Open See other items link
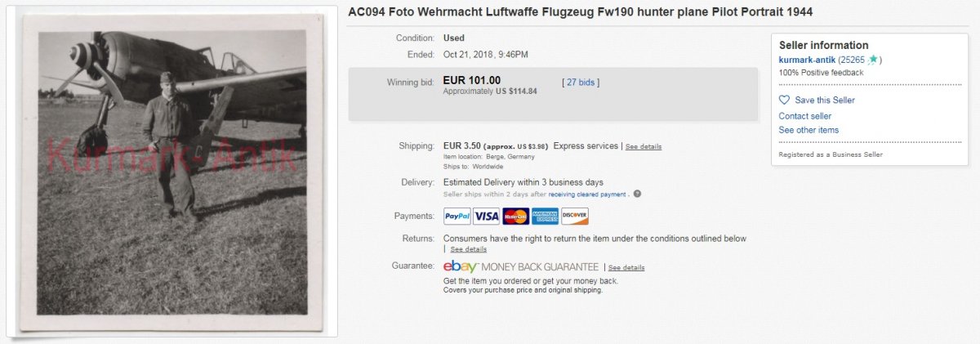Screen dimensions: 980x344 (x=808, y=130)
